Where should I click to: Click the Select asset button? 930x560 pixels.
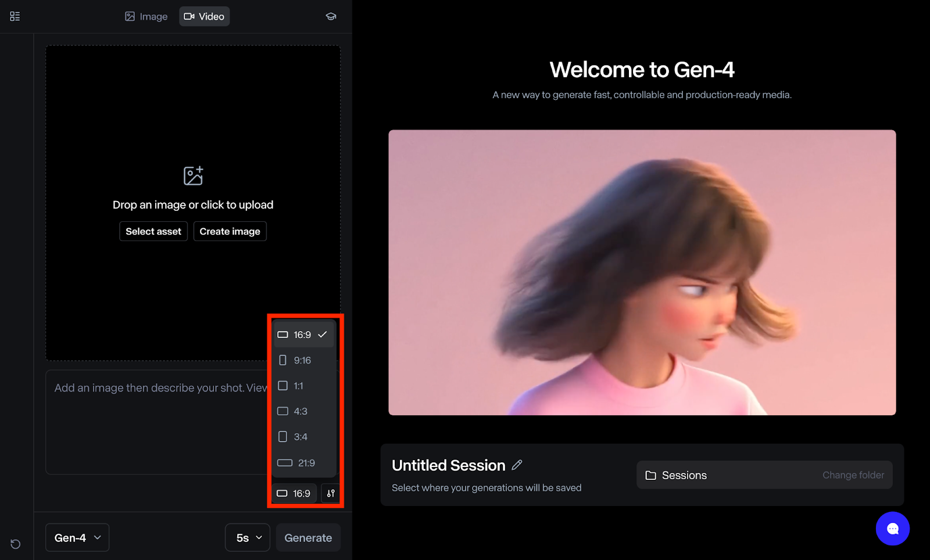[x=153, y=231]
